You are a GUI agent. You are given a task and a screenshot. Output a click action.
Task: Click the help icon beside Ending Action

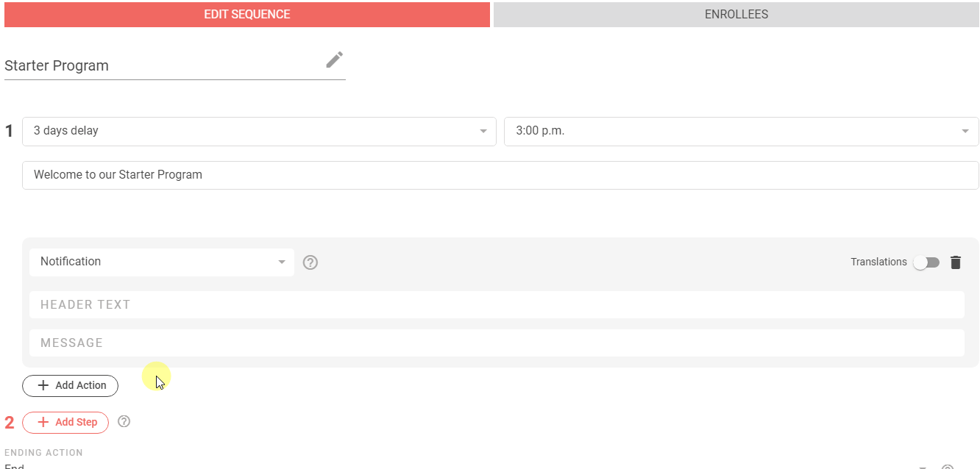click(948, 467)
